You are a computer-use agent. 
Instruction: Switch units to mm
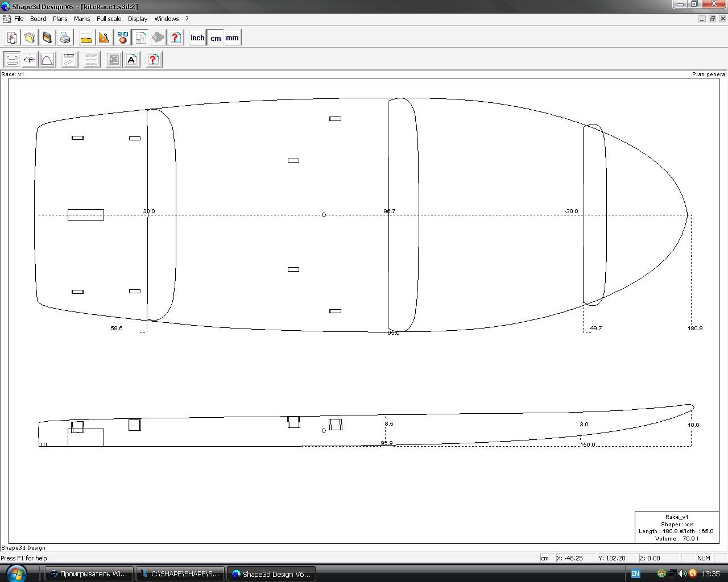coord(232,38)
